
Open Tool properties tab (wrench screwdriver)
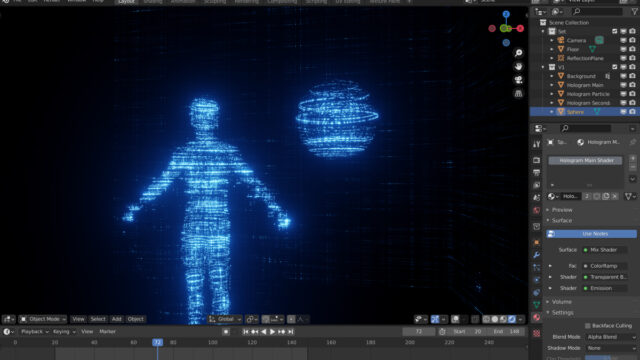[x=536, y=144]
